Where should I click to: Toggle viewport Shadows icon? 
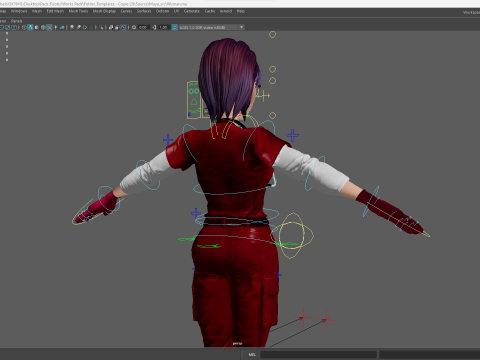[62, 27]
